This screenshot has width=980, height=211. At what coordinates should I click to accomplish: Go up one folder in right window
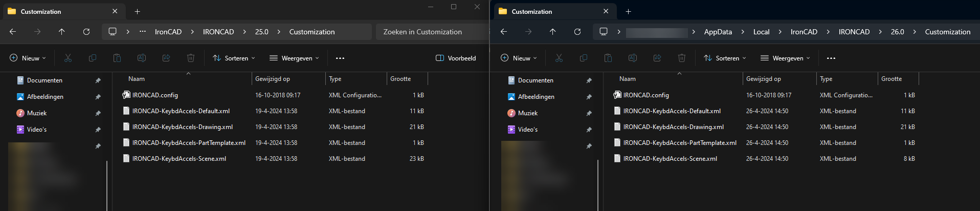(553, 32)
